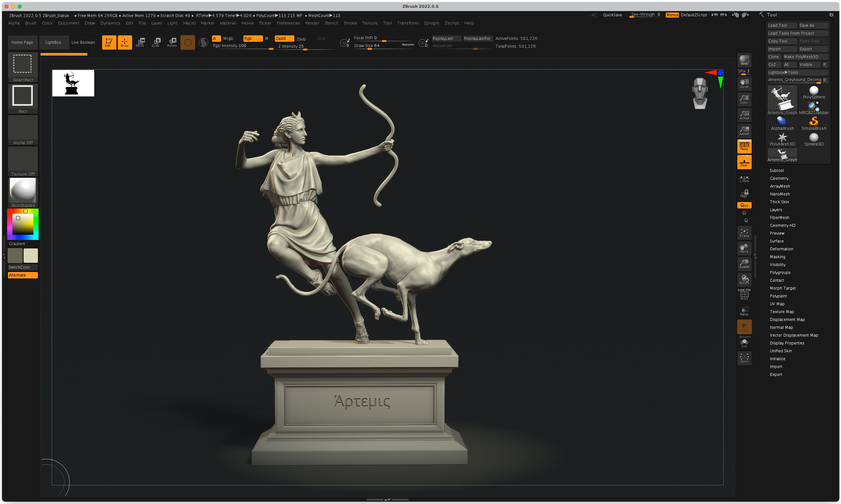Click the Zoom3D navigation icon
Screen dimensions: 841x504
point(744,264)
